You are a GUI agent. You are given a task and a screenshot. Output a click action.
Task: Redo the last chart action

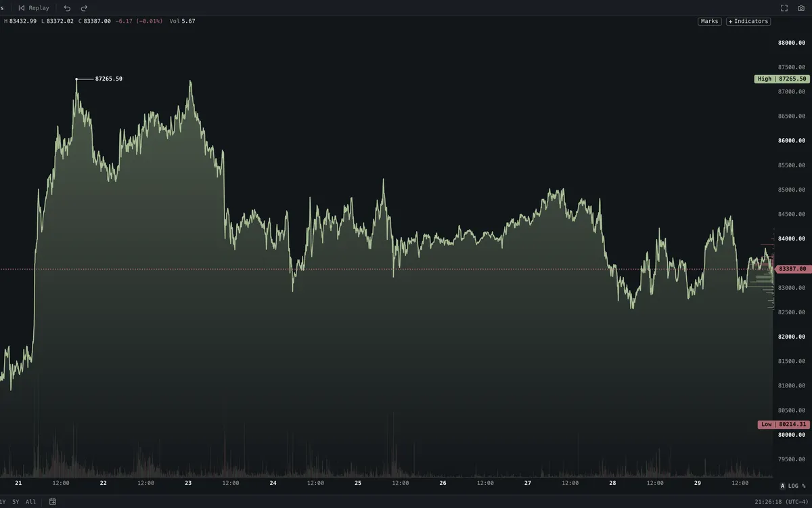(84, 8)
